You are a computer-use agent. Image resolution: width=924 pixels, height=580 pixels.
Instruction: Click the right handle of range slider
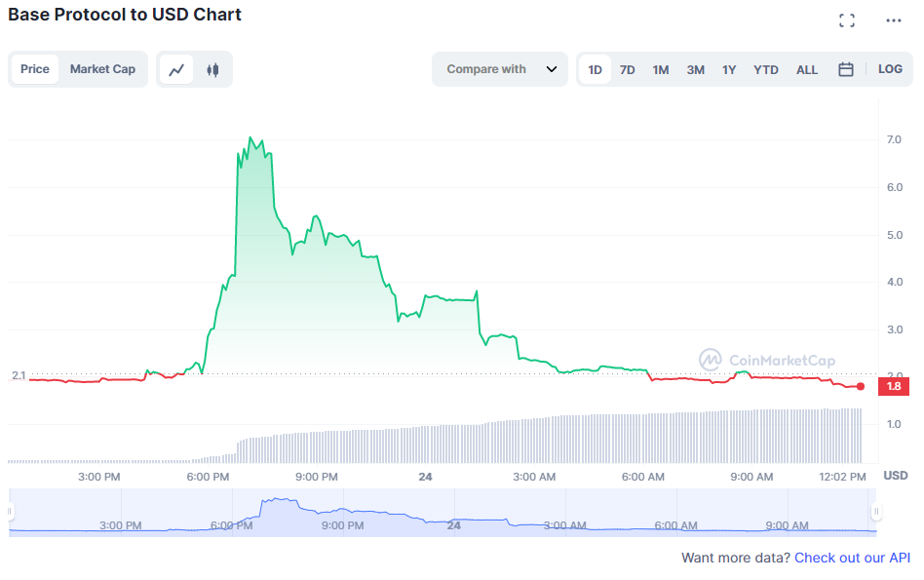[876, 512]
